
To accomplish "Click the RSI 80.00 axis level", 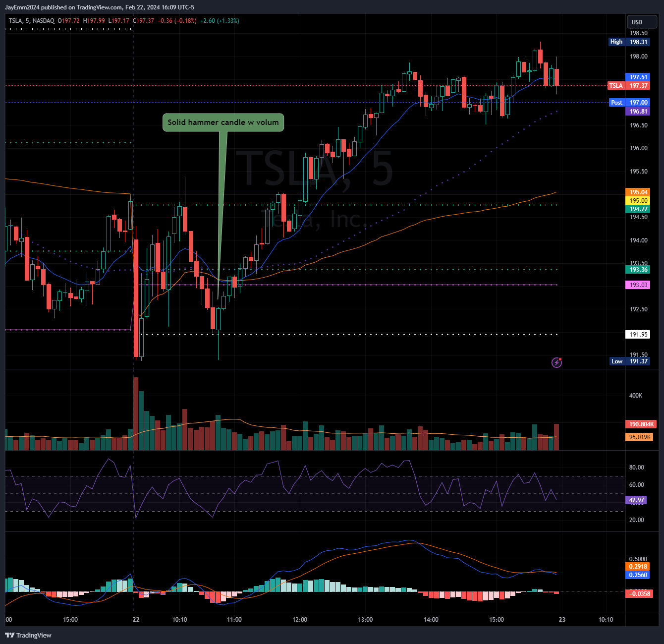I will pos(637,468).
